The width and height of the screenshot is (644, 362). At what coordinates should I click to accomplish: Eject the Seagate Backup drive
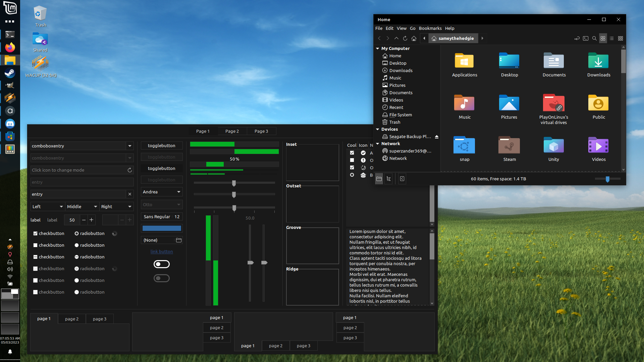click(437, 137)
